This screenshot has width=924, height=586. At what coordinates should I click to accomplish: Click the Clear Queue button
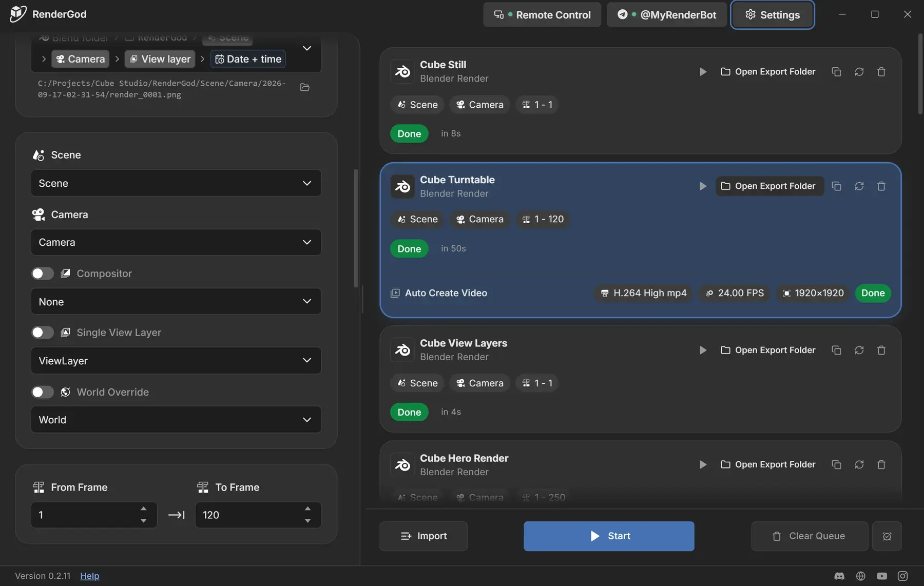point(810,536)
